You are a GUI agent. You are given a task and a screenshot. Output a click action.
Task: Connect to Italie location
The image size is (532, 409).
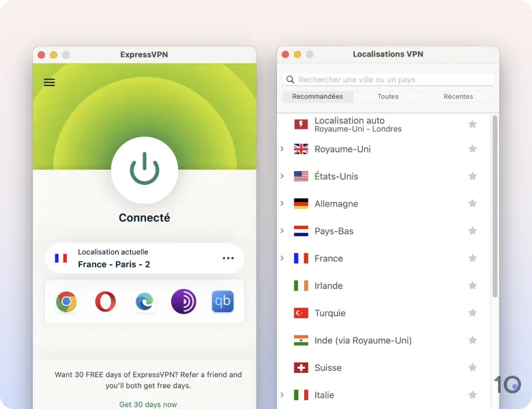[x=324, y=395]
